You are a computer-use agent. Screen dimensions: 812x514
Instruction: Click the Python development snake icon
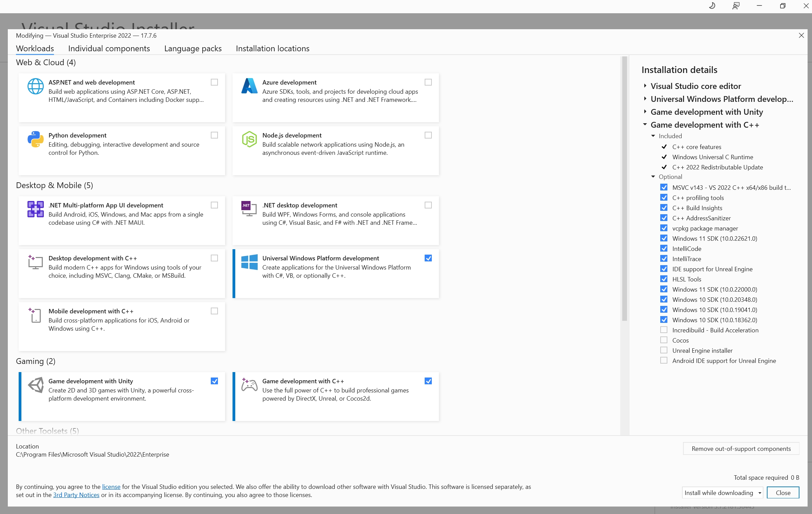tap(36, 139)
